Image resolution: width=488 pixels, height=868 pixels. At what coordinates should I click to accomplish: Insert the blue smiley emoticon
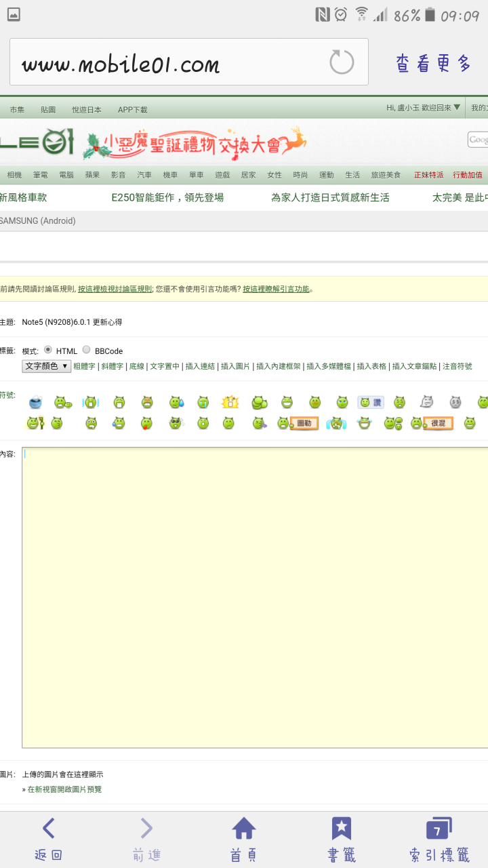click(x=35, y=402)
